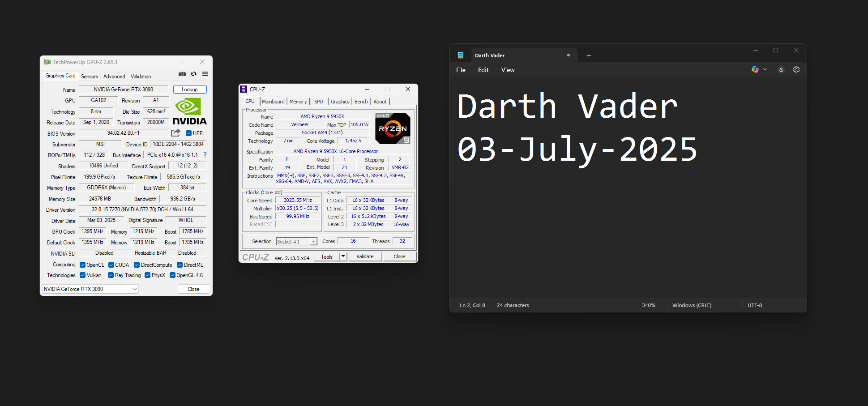
Task: Open the GPU-Z hamburger menu
Action: point(205,74)
